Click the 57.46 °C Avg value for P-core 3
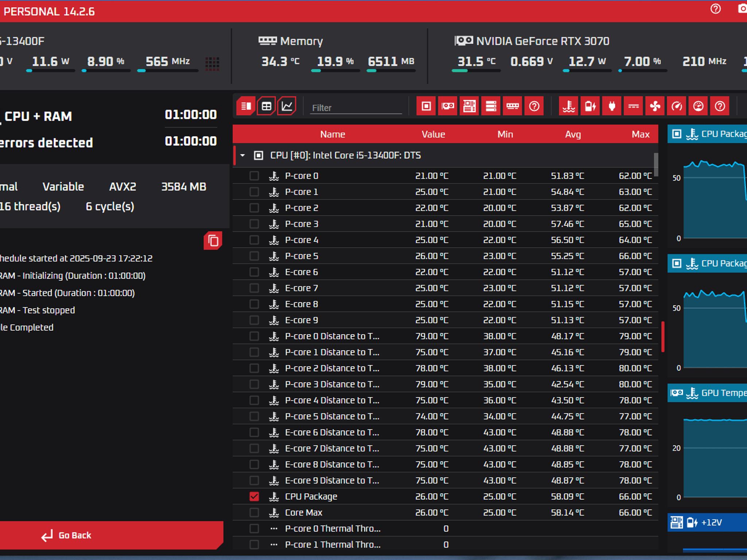This screenshot has width=747, height=560. click(x=568, y=224)
